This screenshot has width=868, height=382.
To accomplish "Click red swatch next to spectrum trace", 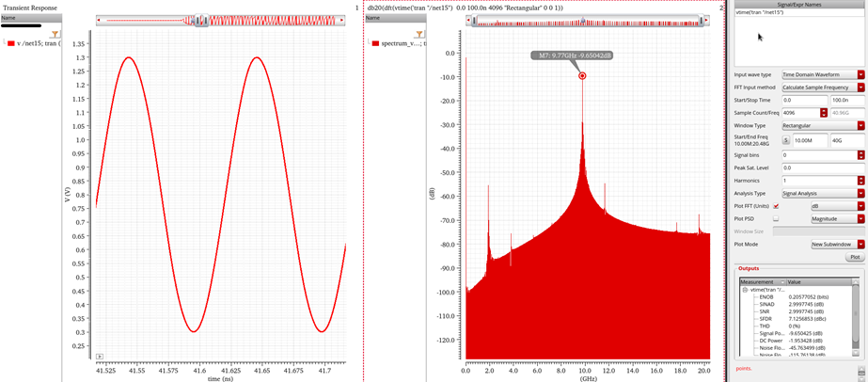I will [x=375, y=43].
